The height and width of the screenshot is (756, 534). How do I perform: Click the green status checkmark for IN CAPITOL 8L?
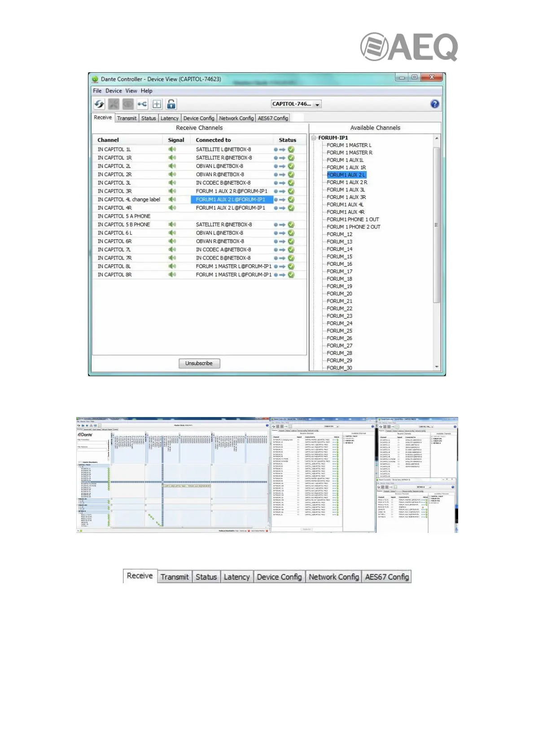coord(291,266)
